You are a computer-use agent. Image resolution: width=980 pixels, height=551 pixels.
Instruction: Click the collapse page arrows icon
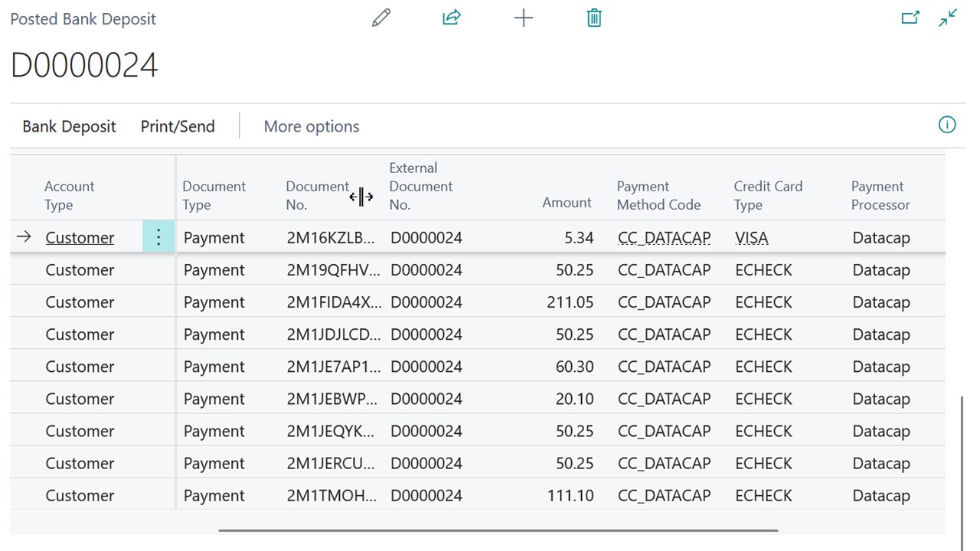pyautogui.click(x=948, y=18)
